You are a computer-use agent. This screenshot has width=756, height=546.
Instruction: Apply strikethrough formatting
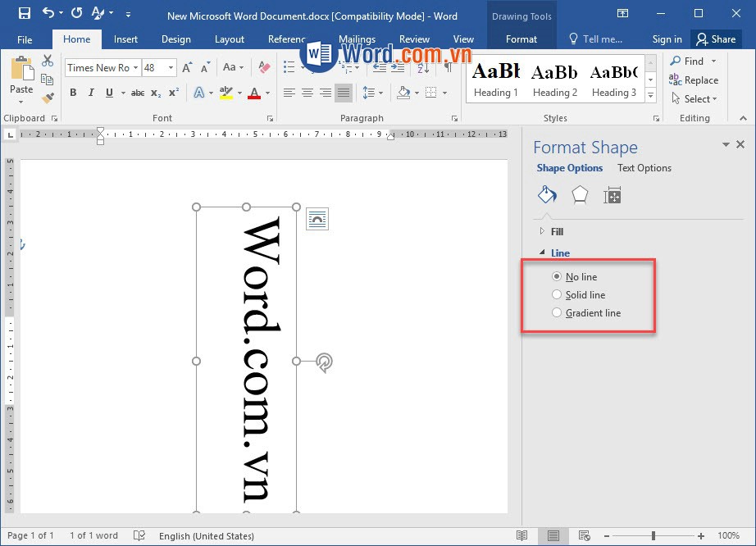pos(138,93)
